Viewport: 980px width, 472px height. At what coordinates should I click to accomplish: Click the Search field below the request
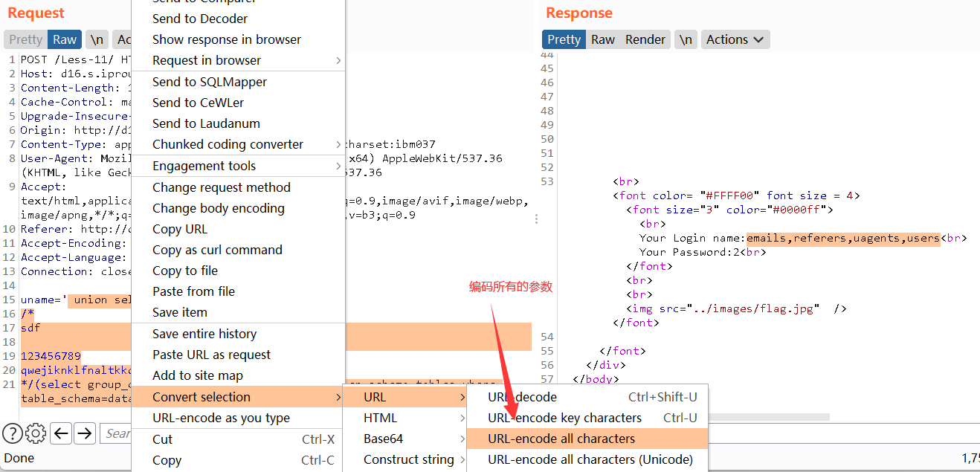(x=117, y=433)
